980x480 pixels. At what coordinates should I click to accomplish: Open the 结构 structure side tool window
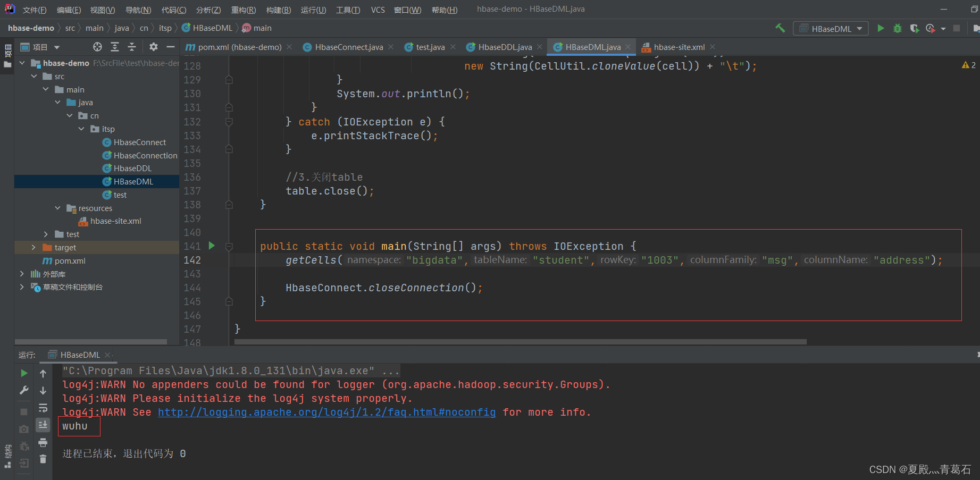pos(8,457)
